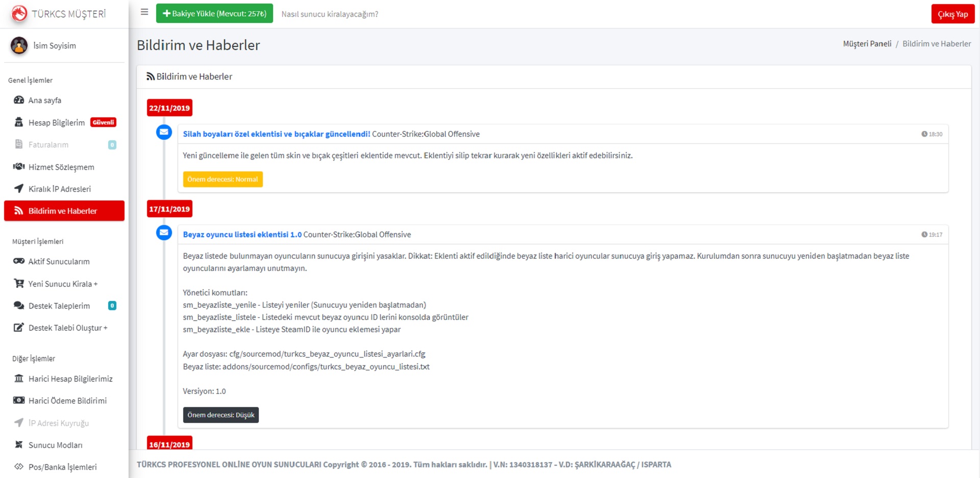Click the envelope icon for 22/11/2019 news
This screenshot has height=478, width=980.
click(164, 133)
